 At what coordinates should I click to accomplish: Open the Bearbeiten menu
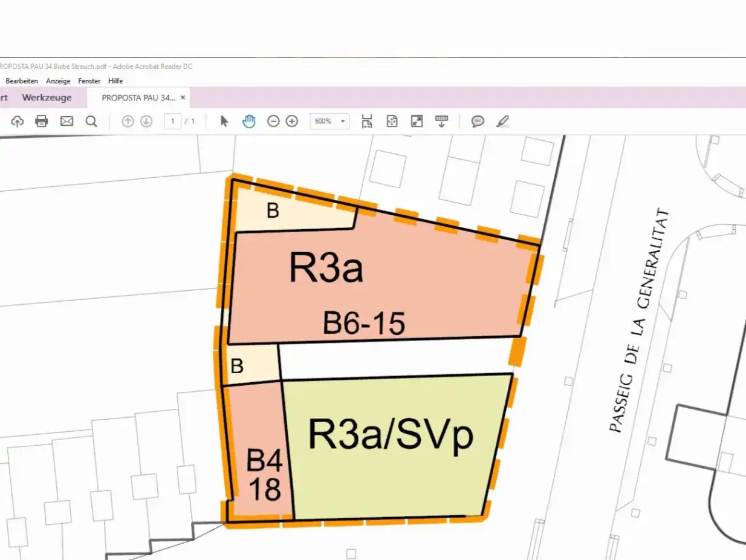pos(22,81)
